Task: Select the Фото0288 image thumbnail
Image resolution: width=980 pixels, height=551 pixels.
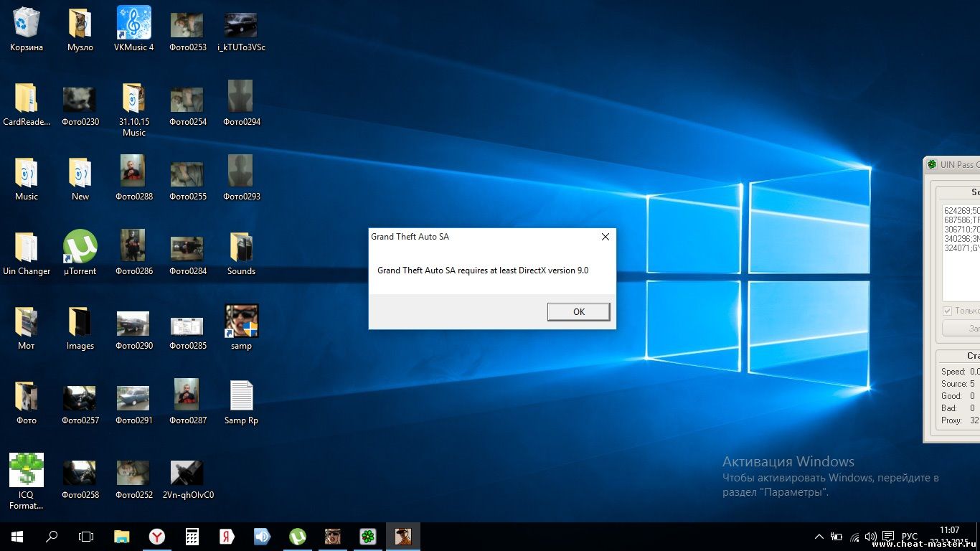Action: (x=133, y=172)
